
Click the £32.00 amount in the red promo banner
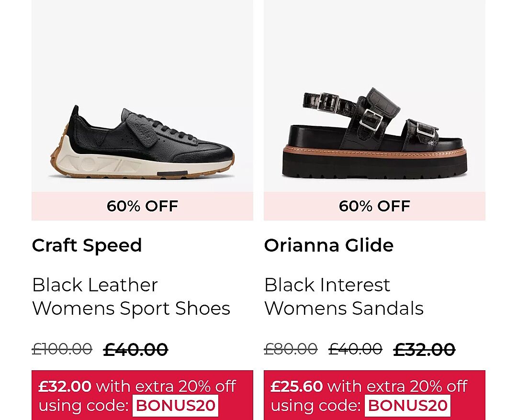tap(65, 386)
